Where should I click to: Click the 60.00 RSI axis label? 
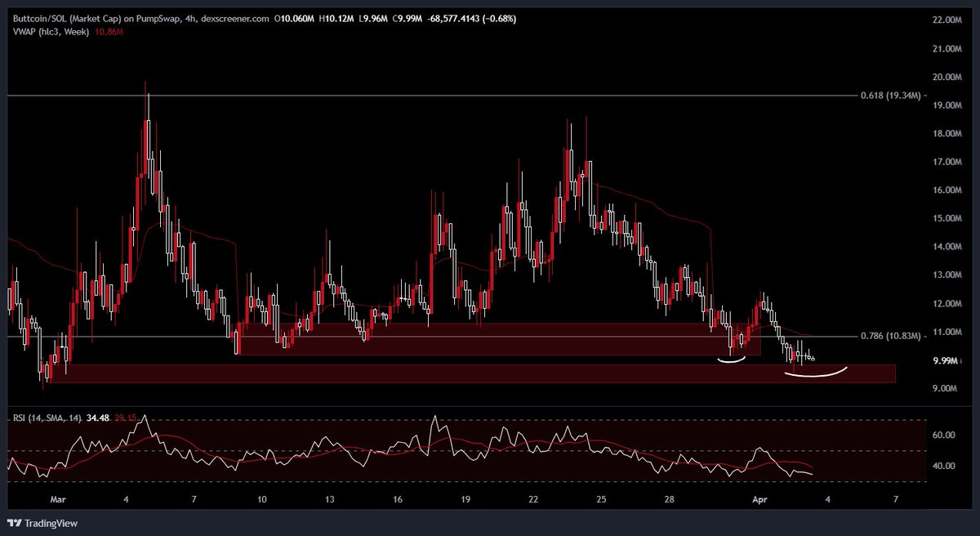tap(945, 435)
